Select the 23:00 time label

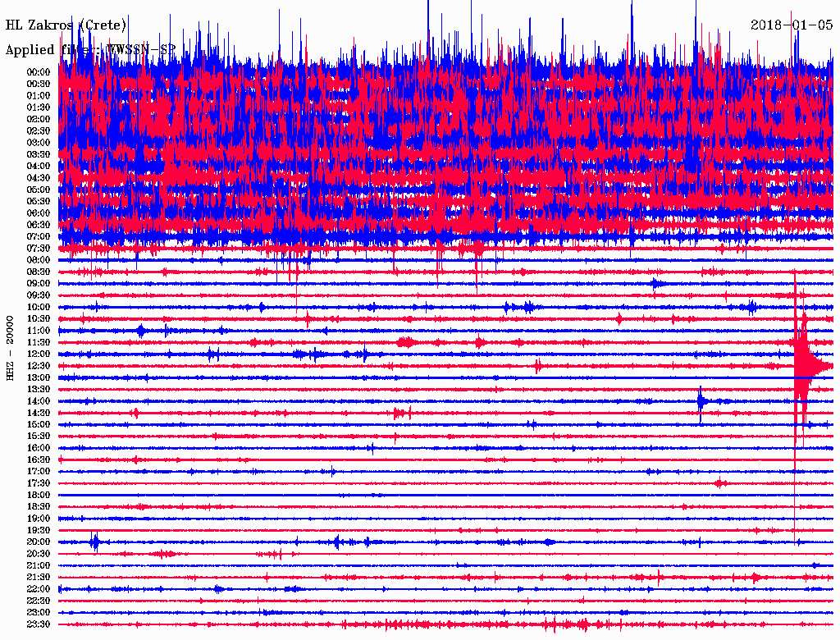point(39,613)
